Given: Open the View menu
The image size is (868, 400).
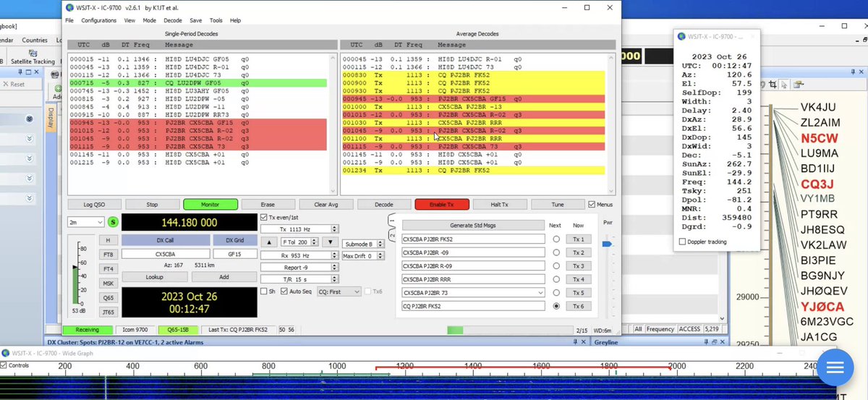Looking at the screenshot, I should (x=129, y=20).
